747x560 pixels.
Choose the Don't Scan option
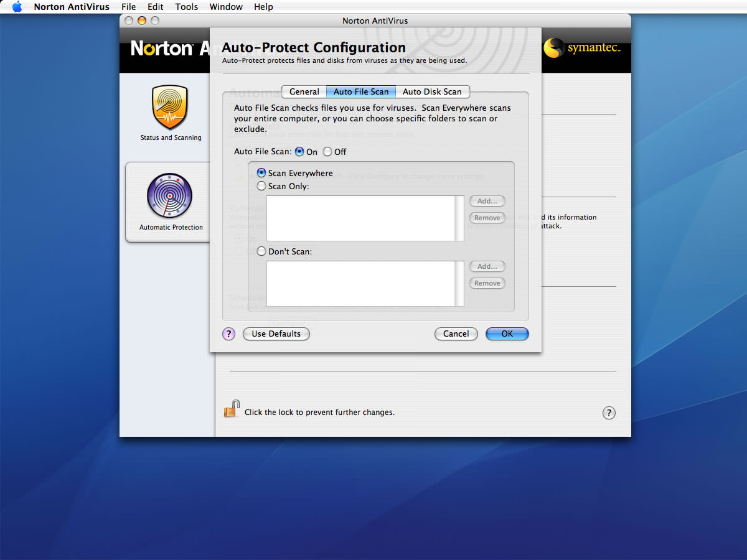[x=262, y=251]
